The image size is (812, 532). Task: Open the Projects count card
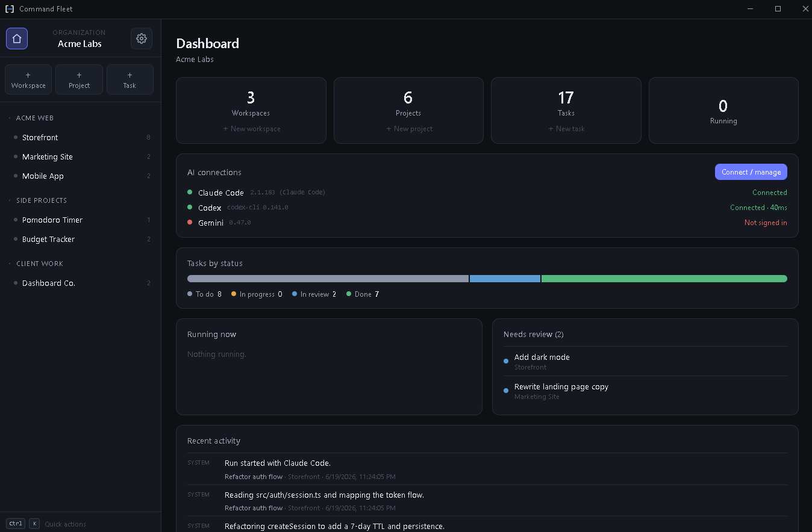[x=408, y=110]
